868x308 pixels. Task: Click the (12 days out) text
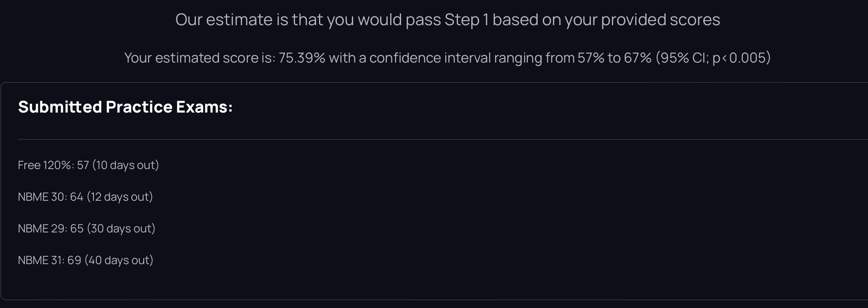tap(120, 197)
